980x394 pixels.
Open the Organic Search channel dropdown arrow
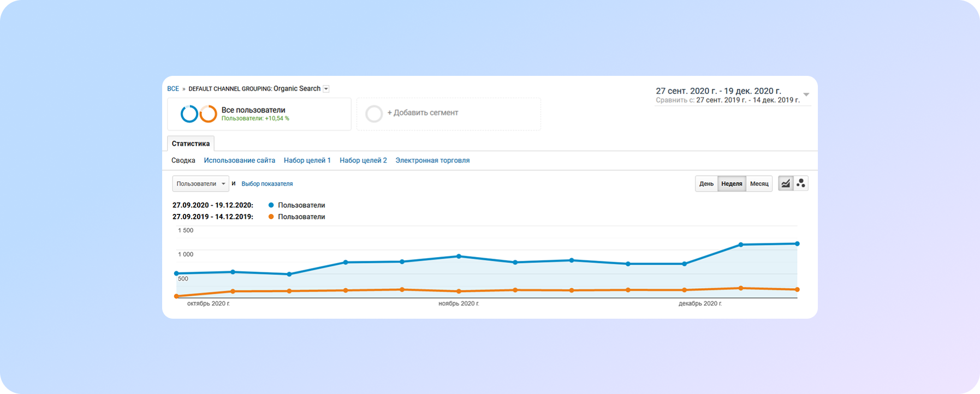[326, 89]
